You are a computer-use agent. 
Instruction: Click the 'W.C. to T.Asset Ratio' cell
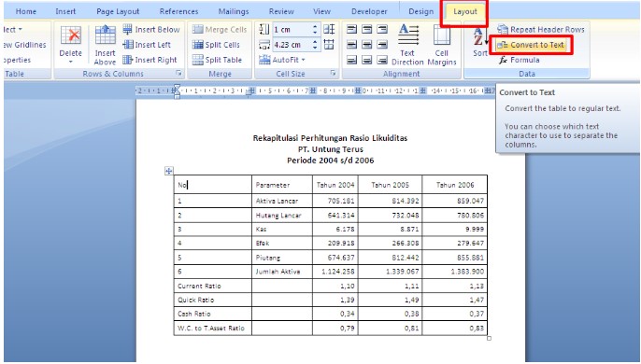(213, 328)
